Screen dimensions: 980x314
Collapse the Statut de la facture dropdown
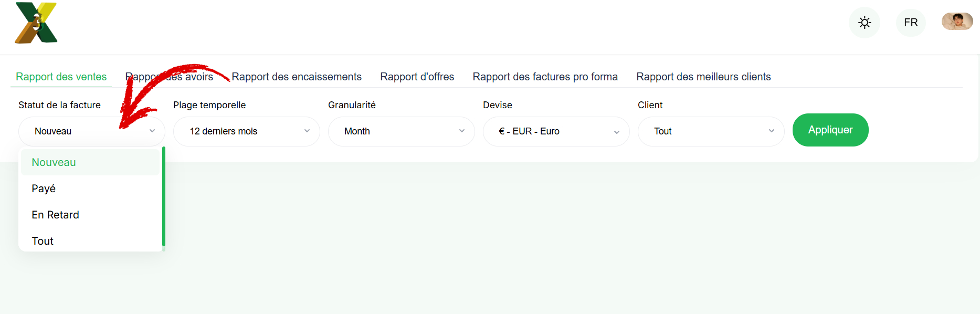pyautogui.click(x=92, y=131)
